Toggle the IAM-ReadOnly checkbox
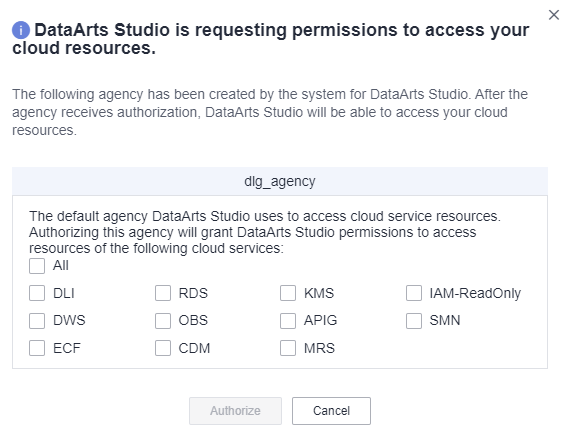572x432 pixels. click(x=414, y=293)
